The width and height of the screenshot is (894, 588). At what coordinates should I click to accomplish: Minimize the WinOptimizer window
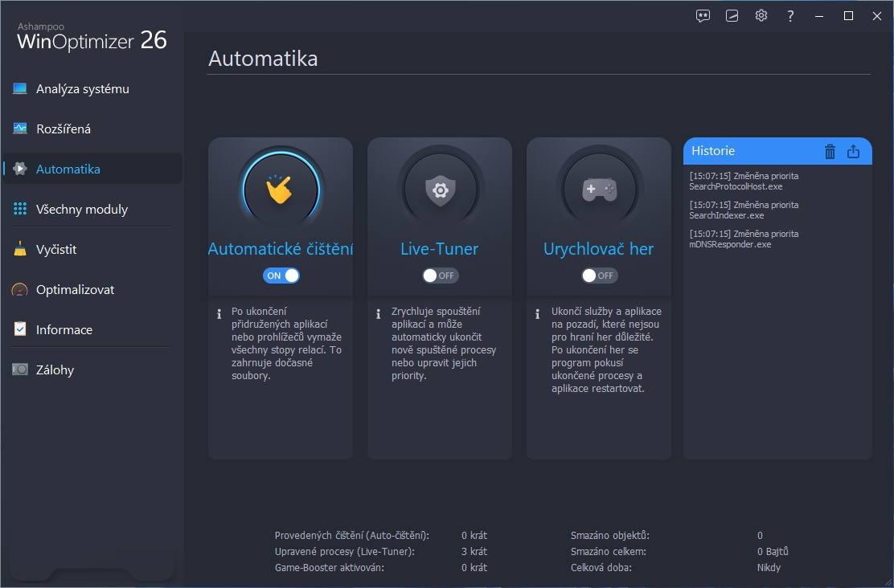click(819, 16)
